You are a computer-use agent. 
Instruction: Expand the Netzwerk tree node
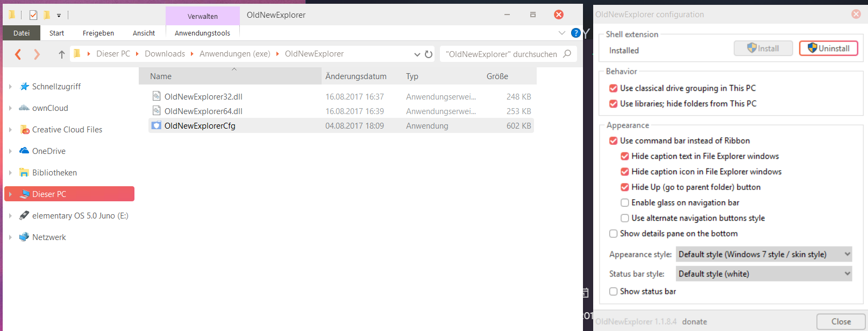click(10, 237)
